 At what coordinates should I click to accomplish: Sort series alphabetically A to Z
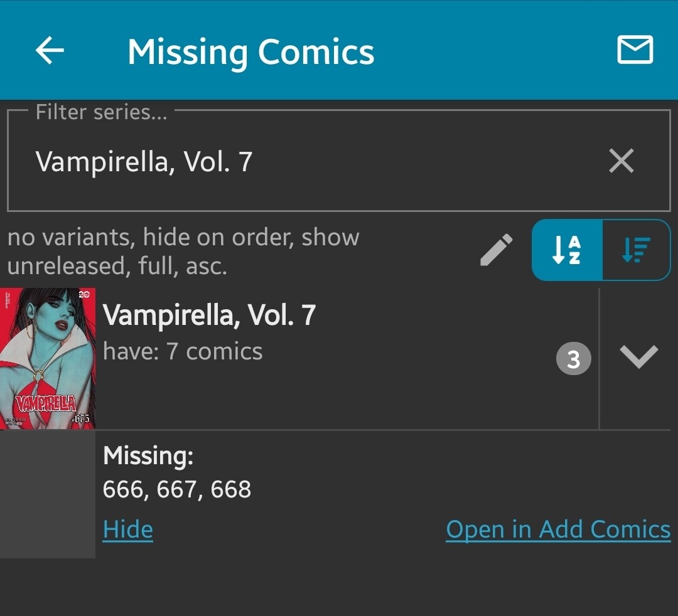[x=567, y=250]
